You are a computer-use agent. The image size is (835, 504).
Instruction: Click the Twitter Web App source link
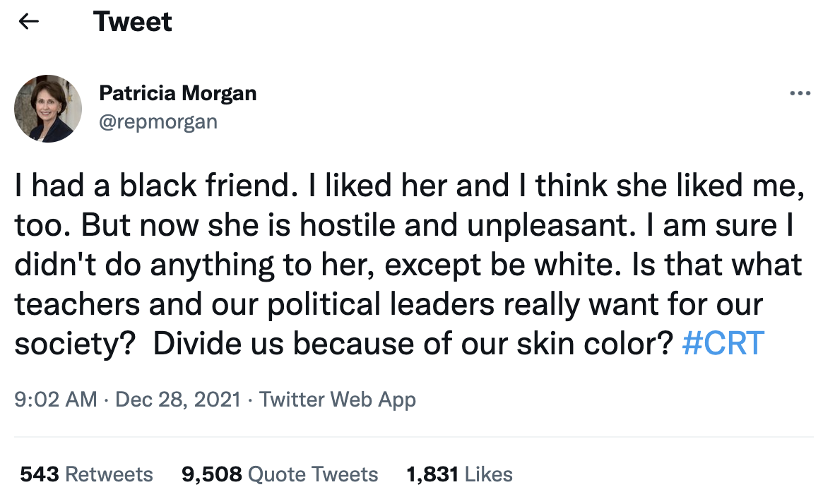[x=338, y=400]
